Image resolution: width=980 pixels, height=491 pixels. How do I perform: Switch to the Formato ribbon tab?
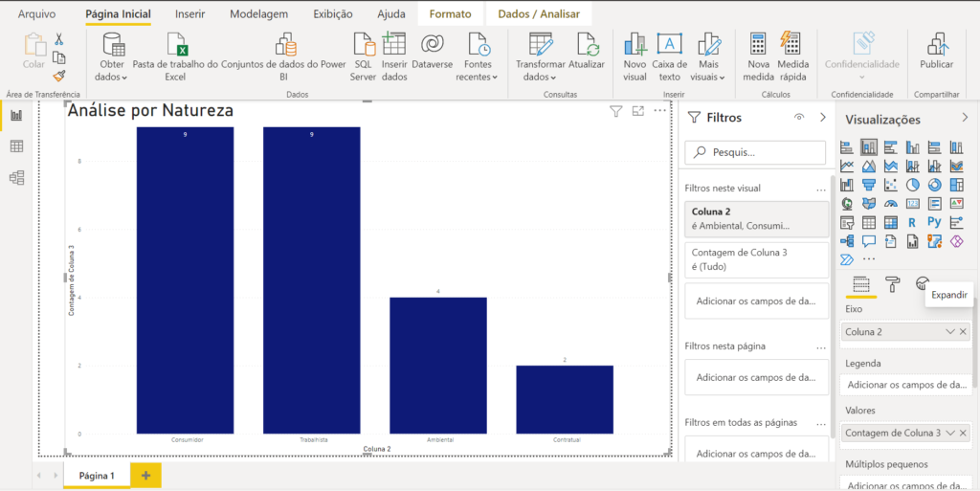450,13
